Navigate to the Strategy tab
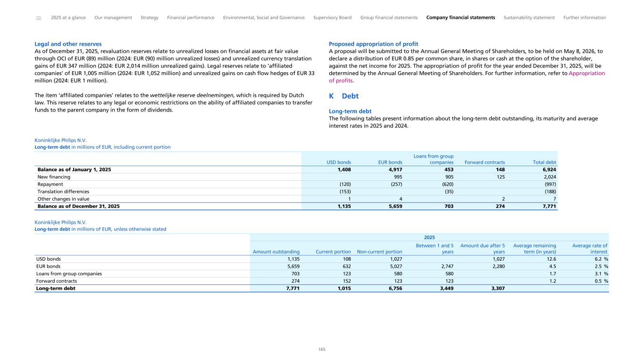The height and width of the screenshot is (364, 644). coord(150,17)
